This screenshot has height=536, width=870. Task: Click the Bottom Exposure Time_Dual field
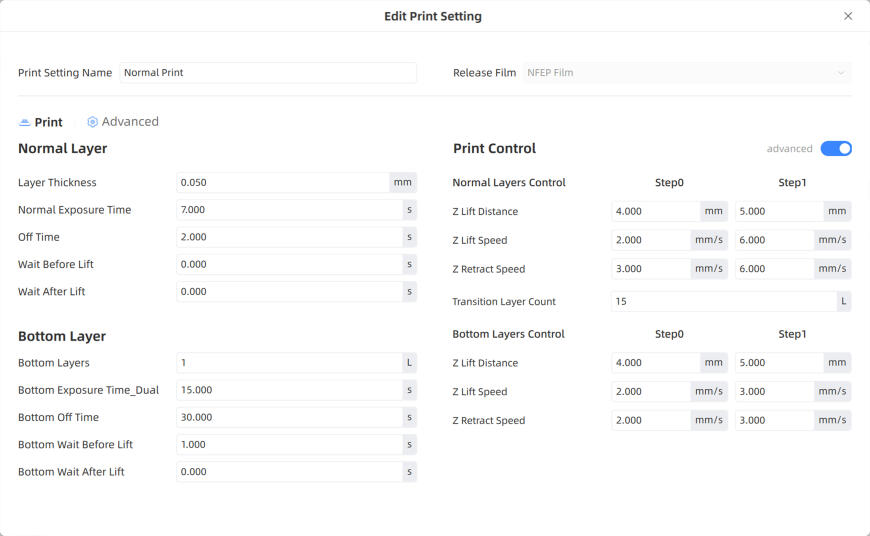pos(290,390)
